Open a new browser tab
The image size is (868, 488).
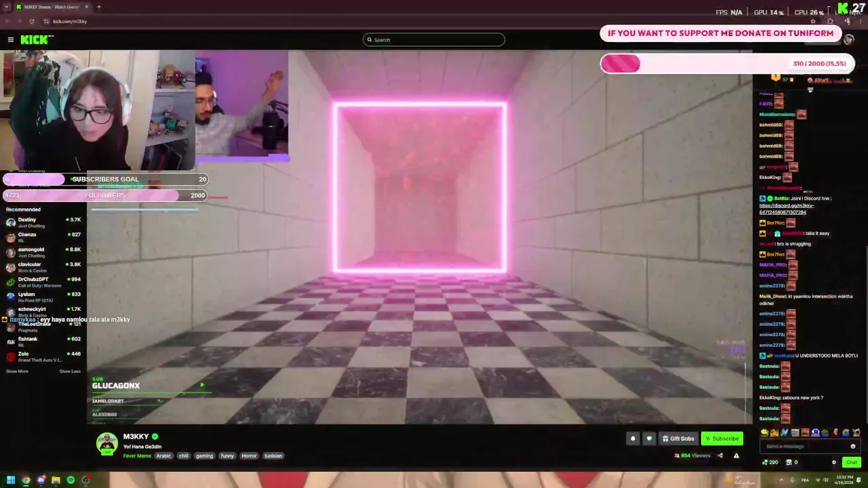(98, 7)
